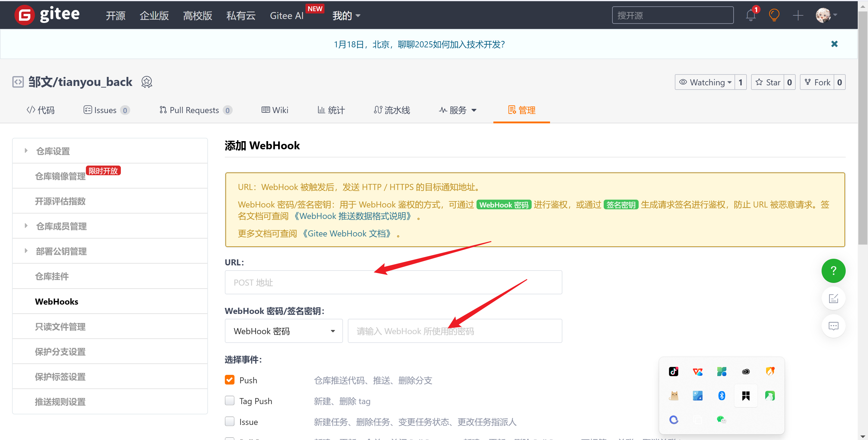The width and height of the screenshot is (868, 440).
Task: Open the chat bubble support icon
Action: (833, 326)
